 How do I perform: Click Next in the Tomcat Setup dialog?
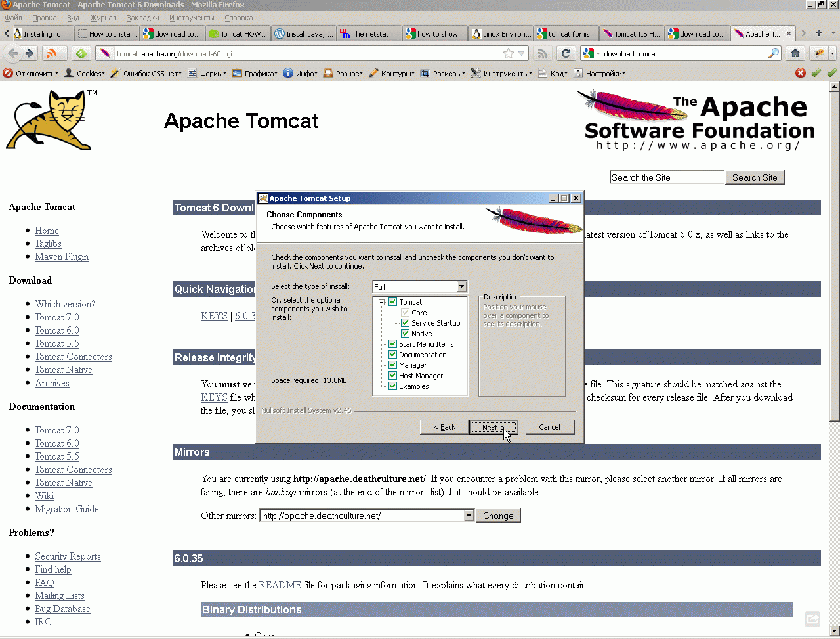point(493,427)
